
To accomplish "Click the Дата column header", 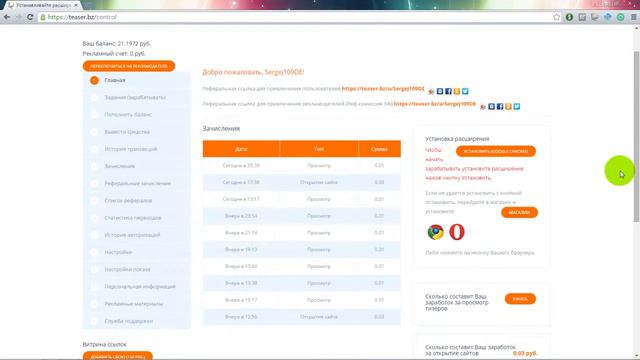I will (x=241, y=149).
